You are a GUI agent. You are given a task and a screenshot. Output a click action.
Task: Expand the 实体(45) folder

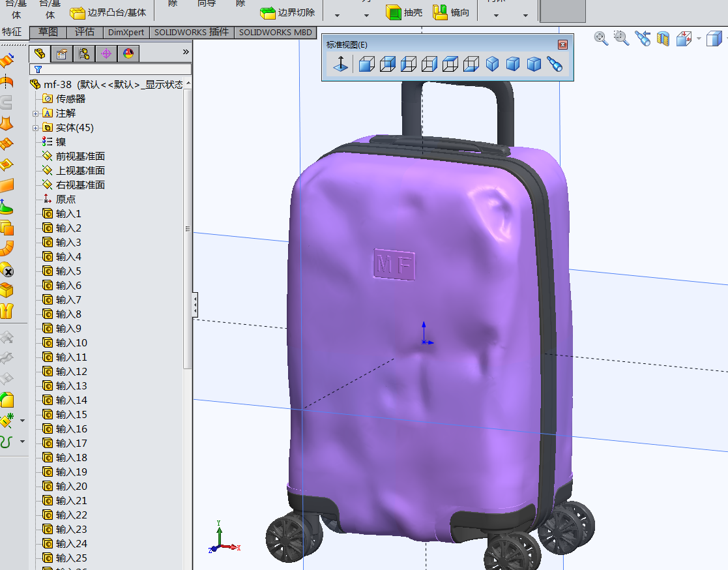pos(35,128)
